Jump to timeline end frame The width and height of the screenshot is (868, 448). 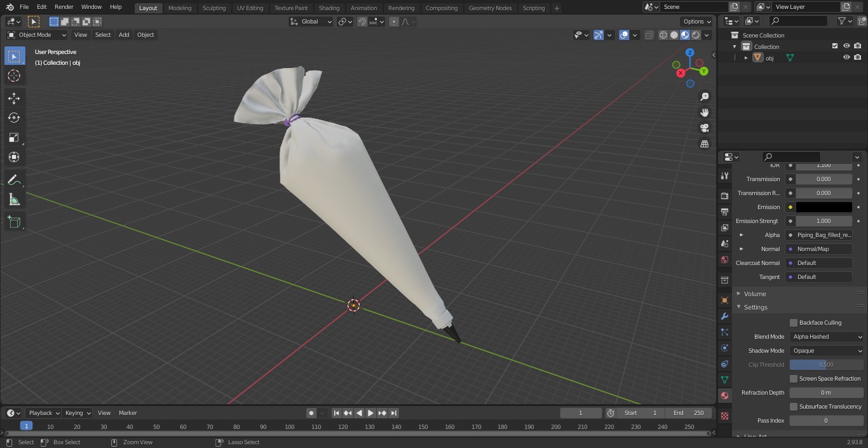tap(393, 413)
